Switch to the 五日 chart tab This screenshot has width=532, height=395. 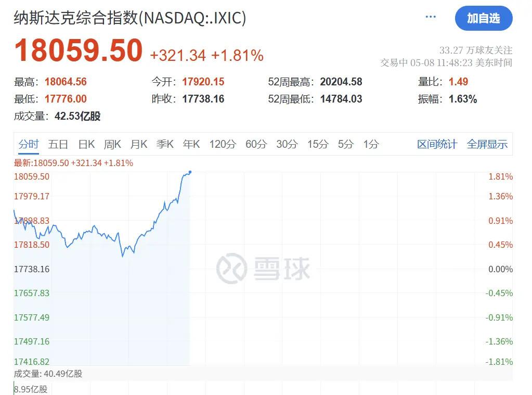58,144
